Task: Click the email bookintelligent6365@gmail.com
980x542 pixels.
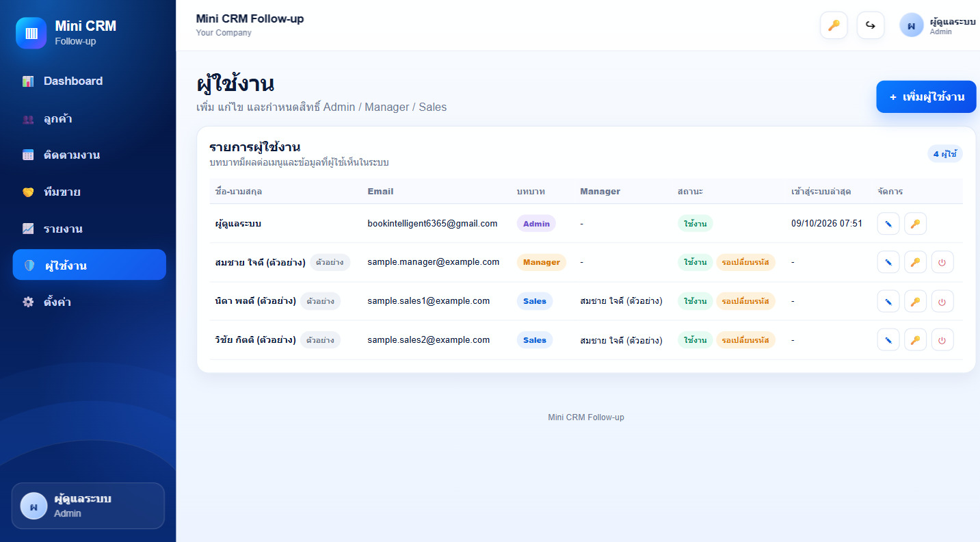Action: pyautogui.click(x=432, y=223)
